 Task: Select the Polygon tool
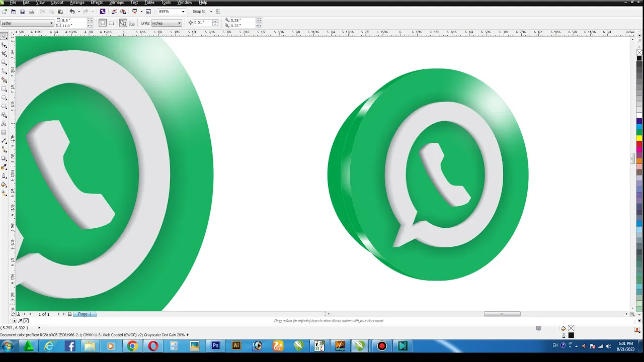5,106
